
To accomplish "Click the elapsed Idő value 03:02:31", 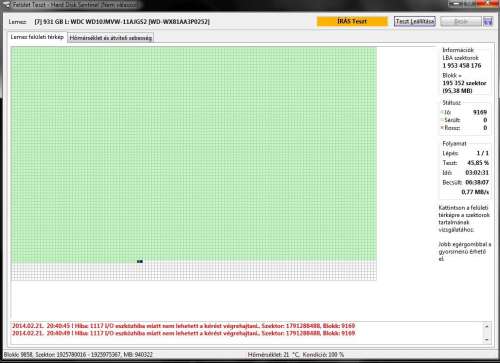I will (x=477, y=173).
